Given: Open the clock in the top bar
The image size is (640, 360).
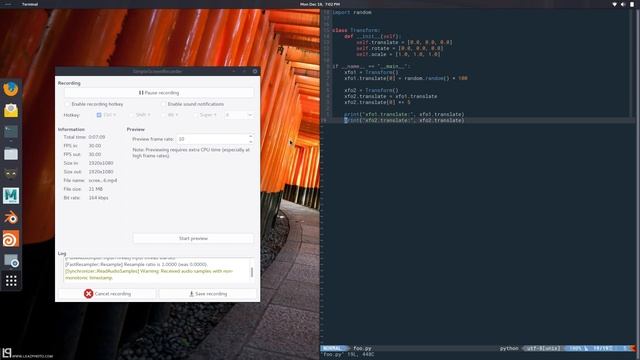Looking at the screenshot, I should (x=320, y=4).
